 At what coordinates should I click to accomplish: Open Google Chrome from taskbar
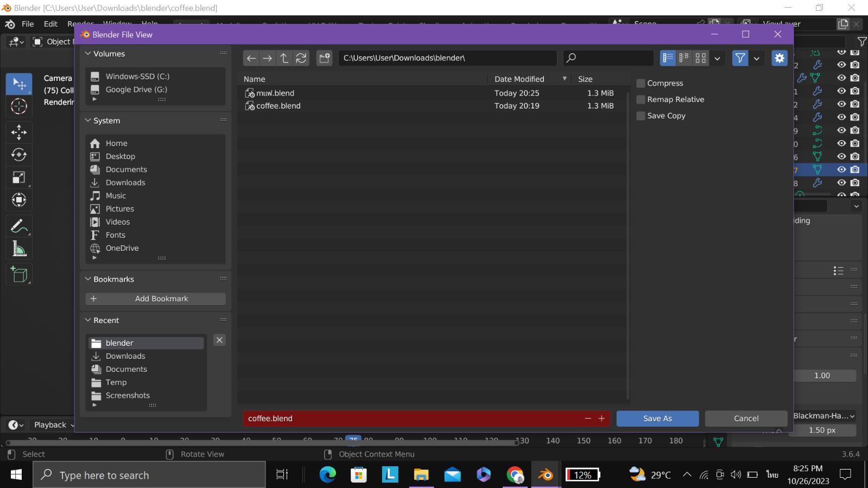[x=515, y=475]
